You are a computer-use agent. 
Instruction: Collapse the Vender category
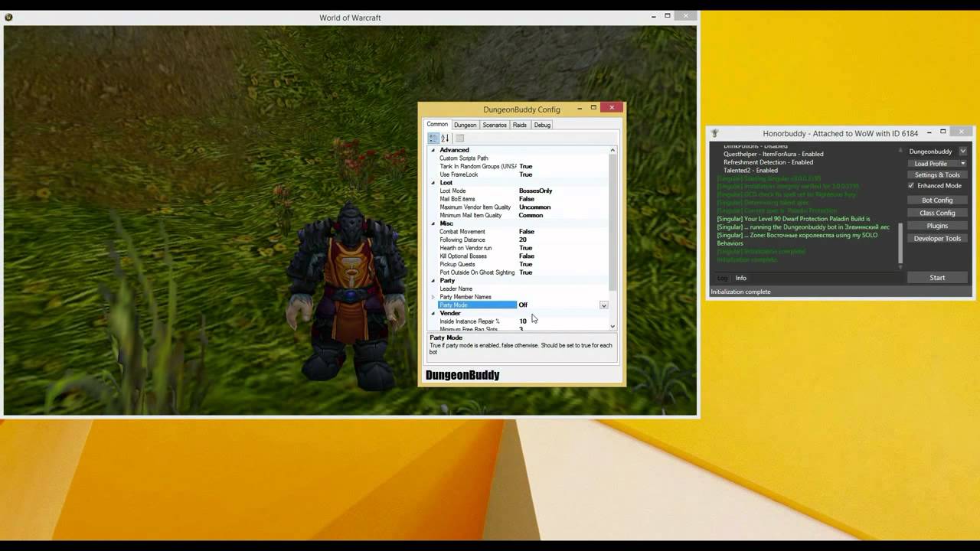[433, 313]
